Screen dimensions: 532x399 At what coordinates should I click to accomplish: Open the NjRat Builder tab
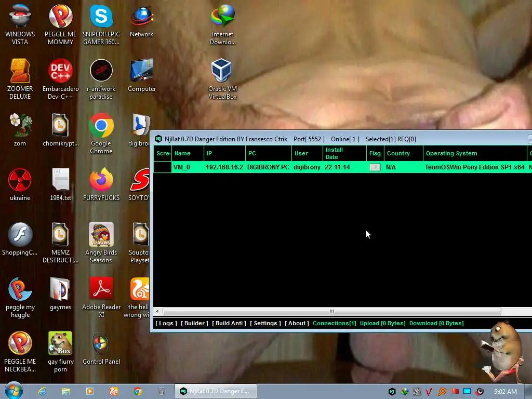click(194, 323)
